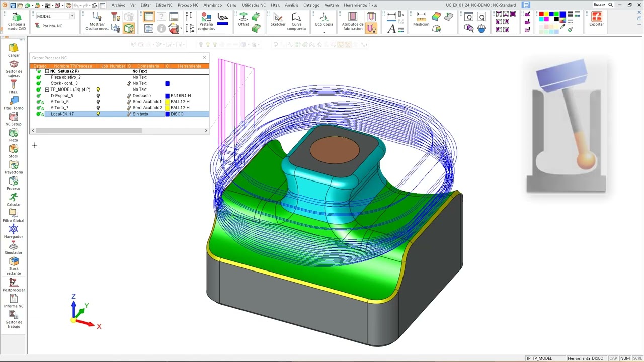Toggle the highlighted cube display button

pos(129,28)
